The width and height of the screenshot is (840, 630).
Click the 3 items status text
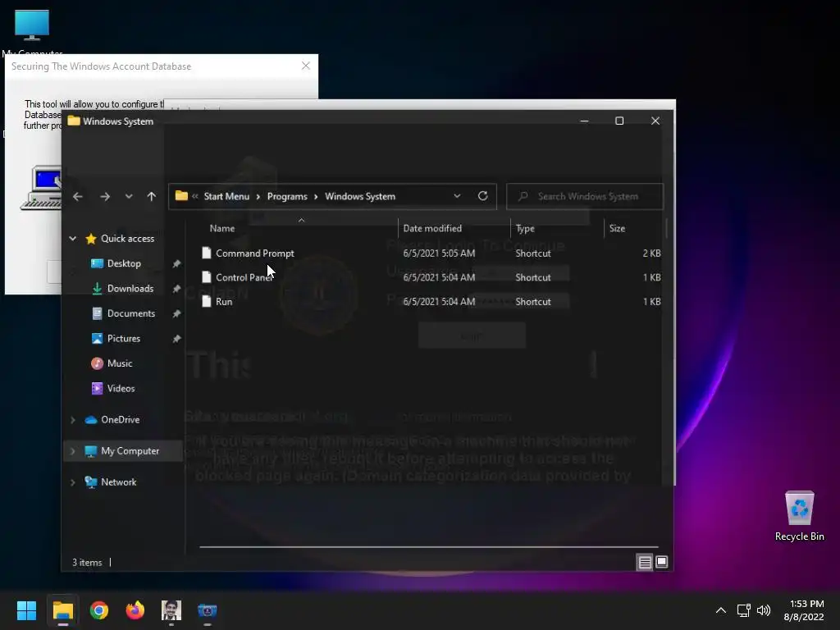pyautogui.click(x=87, y=563)
